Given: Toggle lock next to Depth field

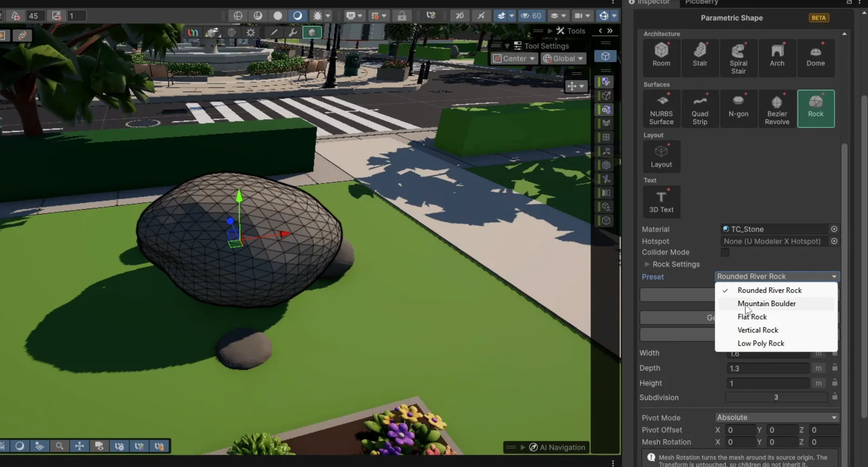Looking at the screenshot, I should (835, 368).
